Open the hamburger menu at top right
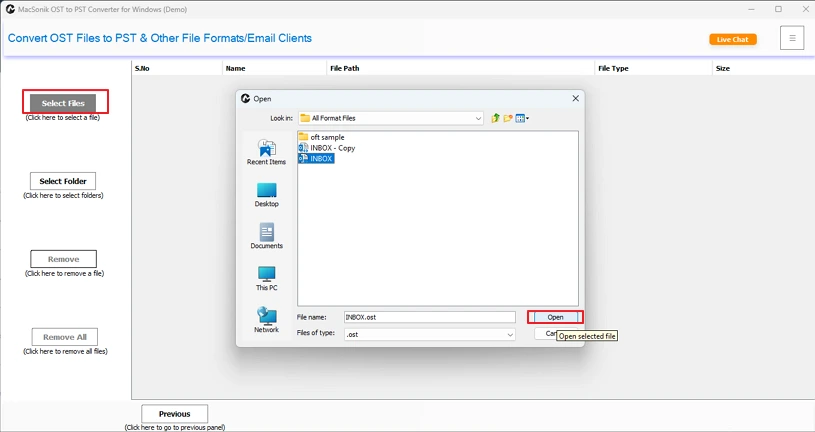 [791, 39]
